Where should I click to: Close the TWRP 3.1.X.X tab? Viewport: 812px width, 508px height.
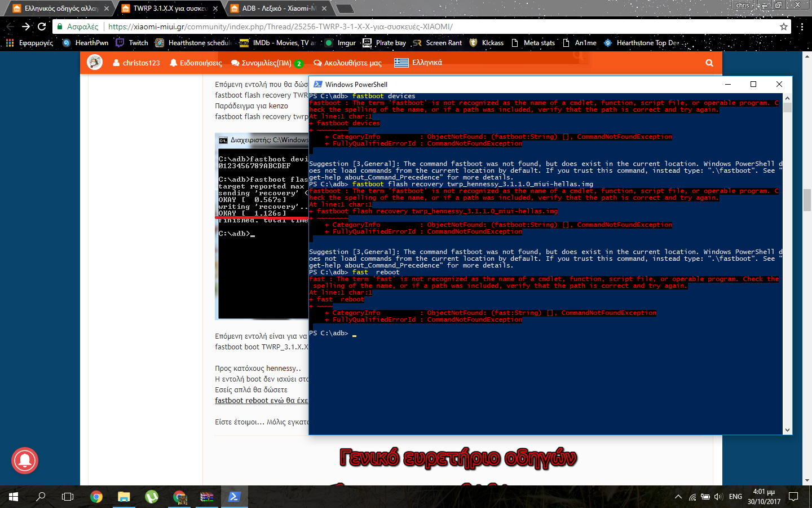click(215, 8)
